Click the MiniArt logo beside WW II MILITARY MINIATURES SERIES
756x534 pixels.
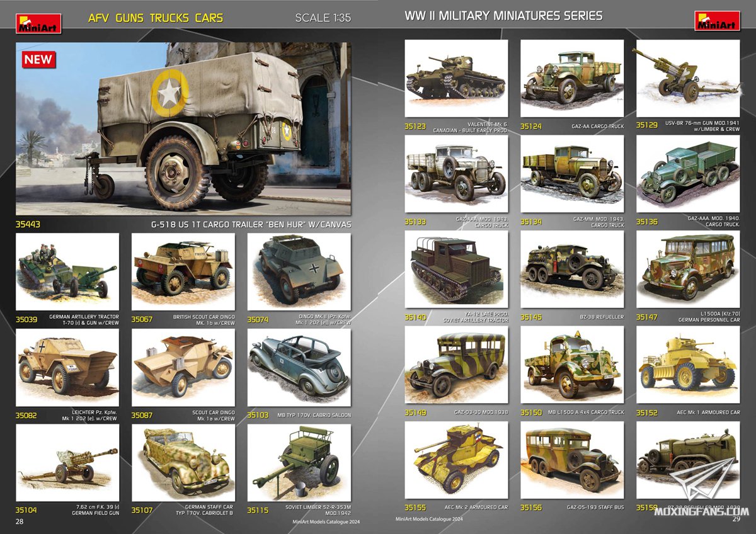click(718, 21)
